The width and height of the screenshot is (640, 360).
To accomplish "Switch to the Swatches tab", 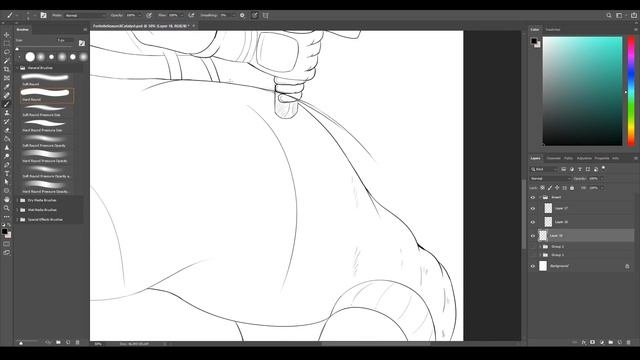I will click(553, 30).
